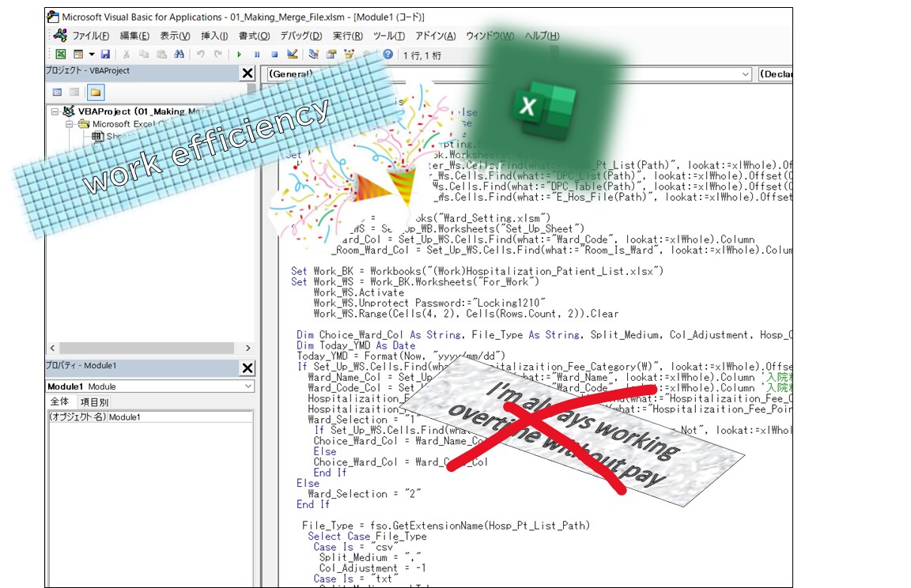Viewport: 911px width, 588px height.
Task: Click the 'File_Type = fso.GetExtensionName' code line
Action: pyautogui.click(x=446, y=526)
